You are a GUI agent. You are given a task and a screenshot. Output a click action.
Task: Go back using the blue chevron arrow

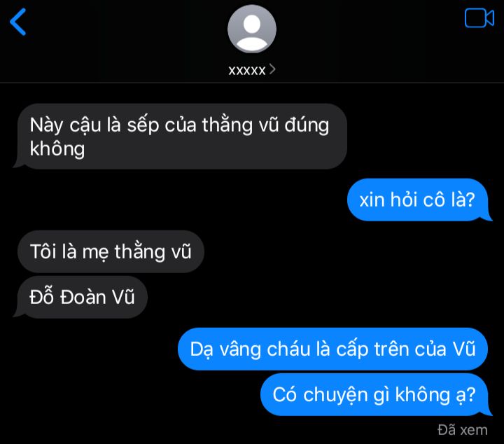tap(18, 22)
